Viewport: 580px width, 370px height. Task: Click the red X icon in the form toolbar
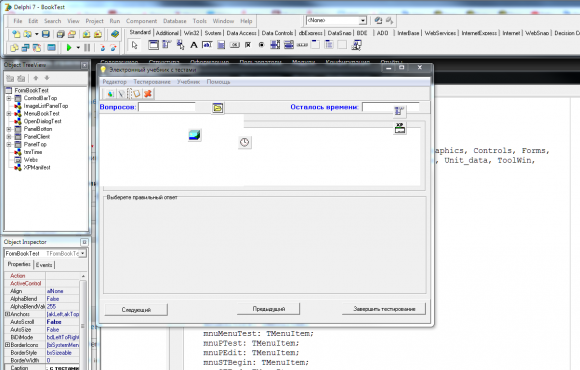click(148, 94)
